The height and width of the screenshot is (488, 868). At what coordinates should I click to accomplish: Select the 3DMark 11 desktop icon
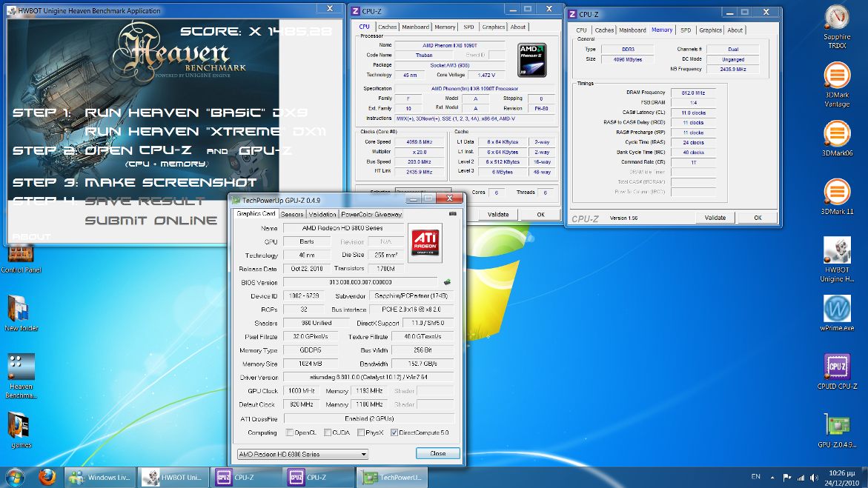[x=836, y=196]
